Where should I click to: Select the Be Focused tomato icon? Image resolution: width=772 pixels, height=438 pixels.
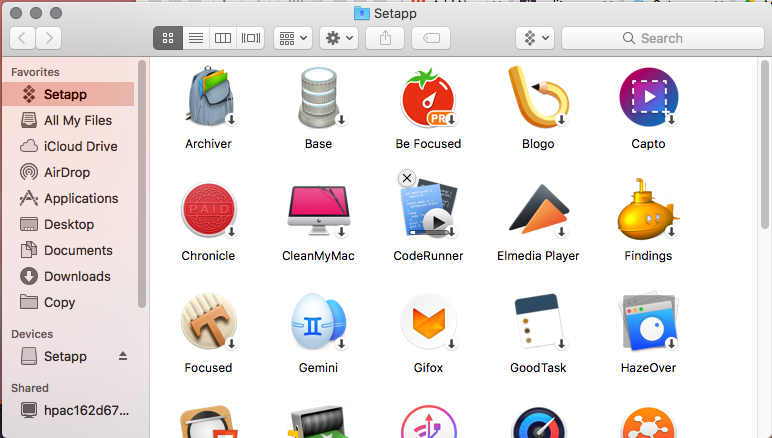[428, 98]
